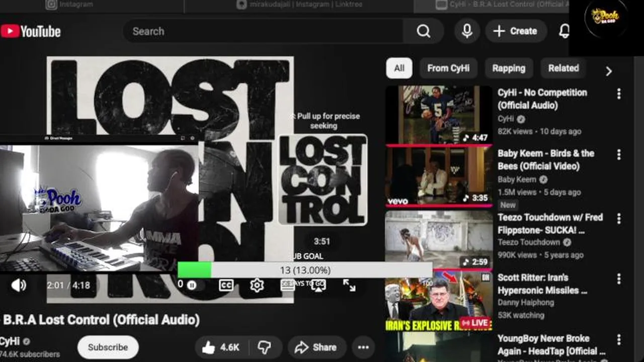Toggle closed captions (CC)
The image size is (644, 362).
coord(226,285)
